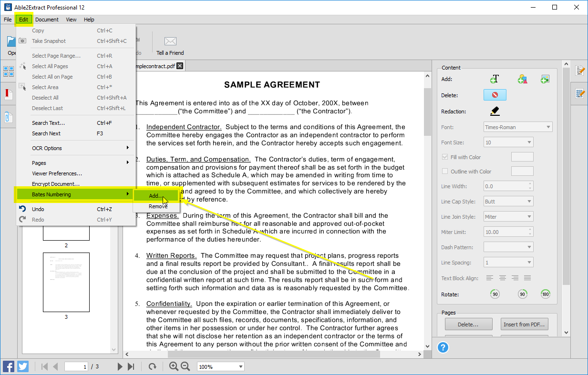Select page 3 thumbnail
588x375 pixels.
(x=66, y=282)
